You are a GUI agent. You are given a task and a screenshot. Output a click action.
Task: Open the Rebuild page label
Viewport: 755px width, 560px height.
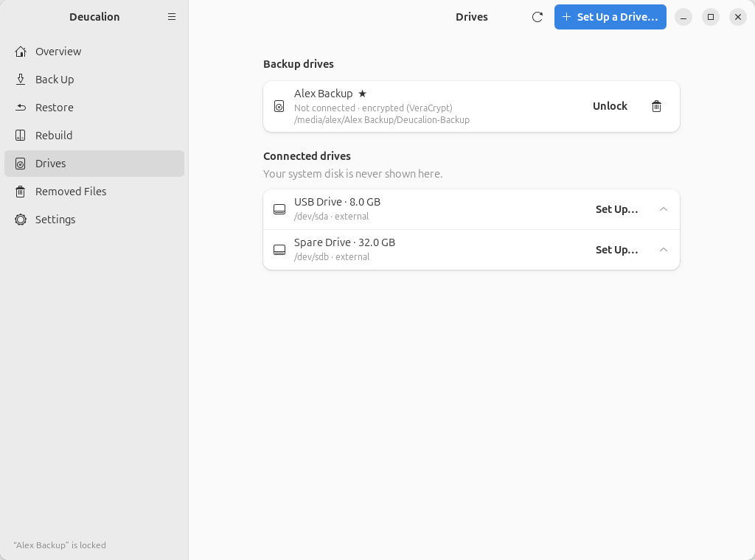click(x=54, y=135)
